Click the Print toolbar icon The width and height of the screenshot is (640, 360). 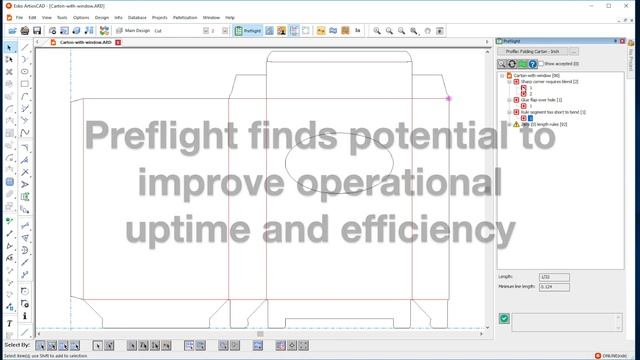point(24,31)
